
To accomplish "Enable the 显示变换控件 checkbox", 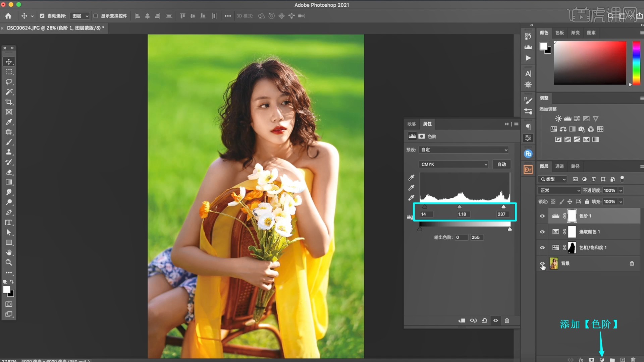I will click(x=96, y=16).
